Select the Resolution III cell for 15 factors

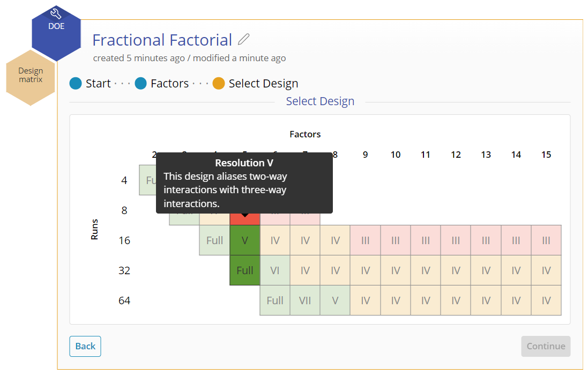546,240
